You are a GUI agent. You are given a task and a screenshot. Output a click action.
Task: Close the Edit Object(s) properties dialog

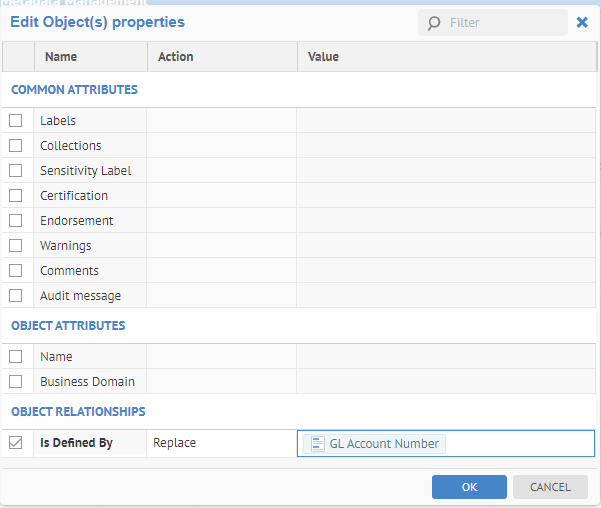pyautogui.click(x=582, y=22)
